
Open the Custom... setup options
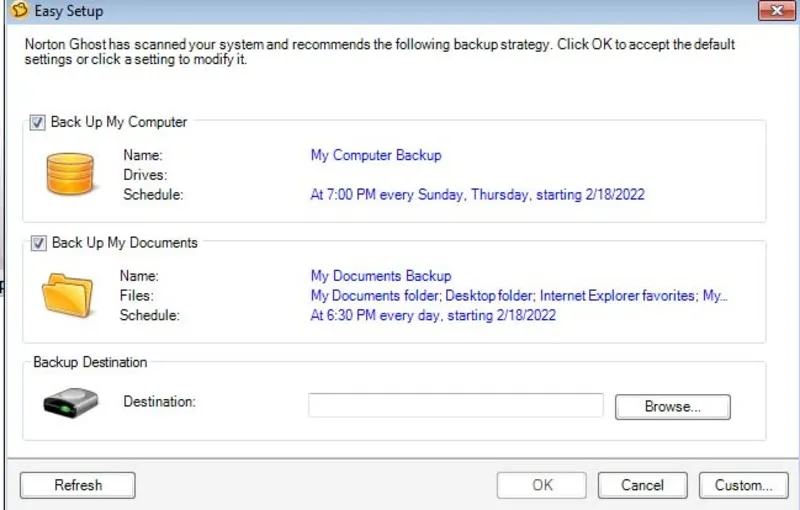(x=743, y=485)
